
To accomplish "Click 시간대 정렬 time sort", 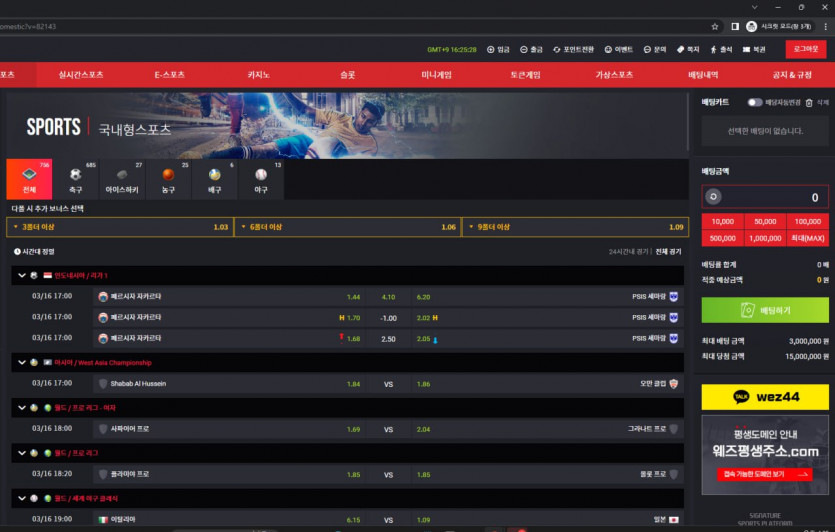I will pos(34,251).
